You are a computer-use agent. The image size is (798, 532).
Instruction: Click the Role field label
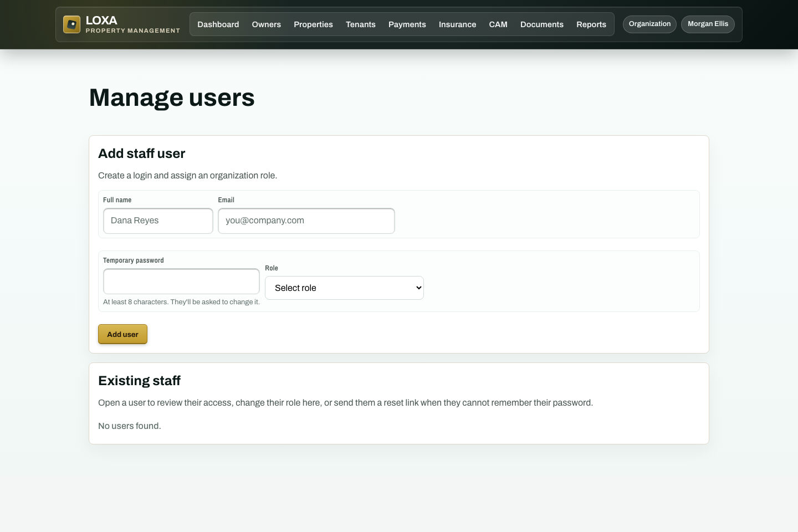tap(272, 268)
